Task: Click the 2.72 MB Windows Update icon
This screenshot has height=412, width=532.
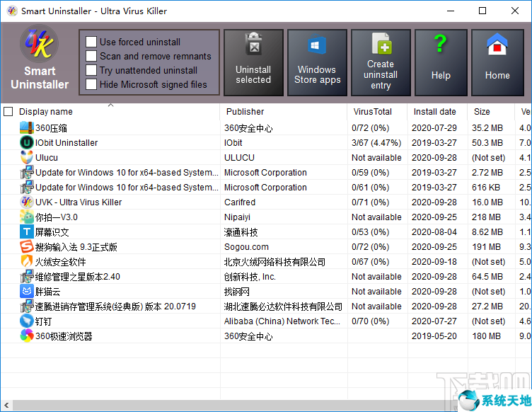Action: coord(26,173)
